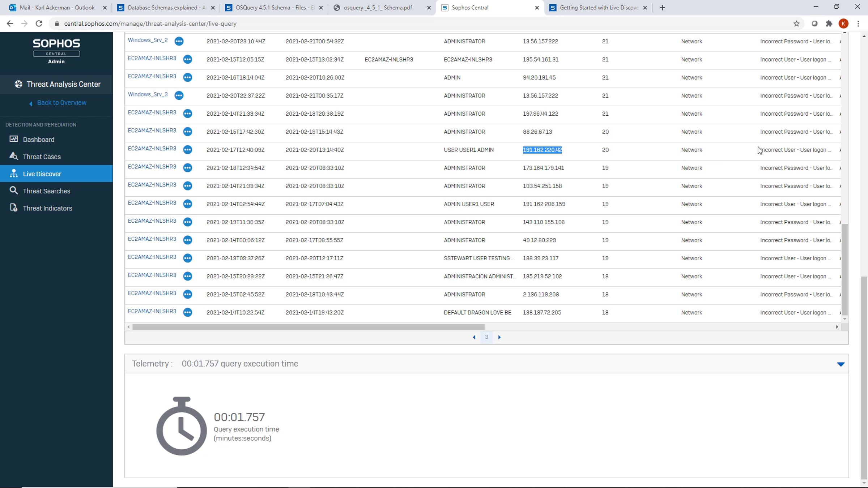Switch to osquery_4_5_1_Schema.pdf tab
The width and height of the screenshot is (868, 488).
pyautogui.click(x=378, y=8)
